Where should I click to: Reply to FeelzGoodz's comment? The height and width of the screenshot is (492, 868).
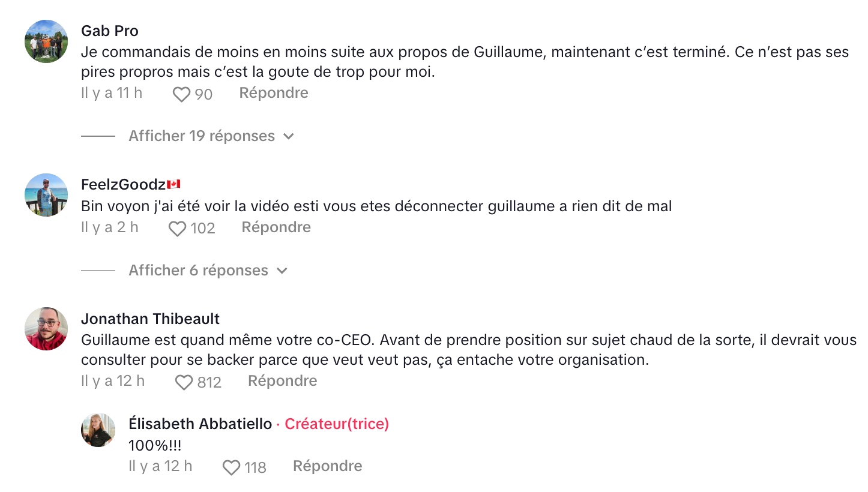276,227
